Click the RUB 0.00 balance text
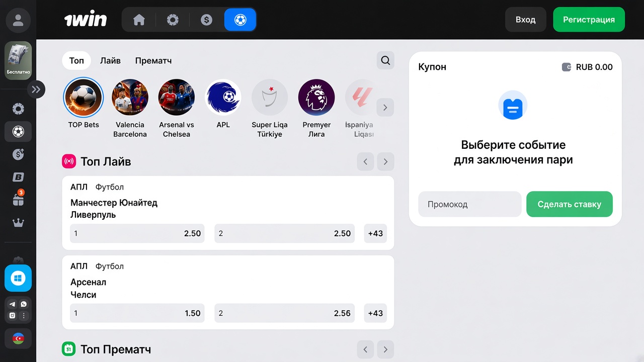This screenshot has width=644, height=362. (x=594, y=67)
